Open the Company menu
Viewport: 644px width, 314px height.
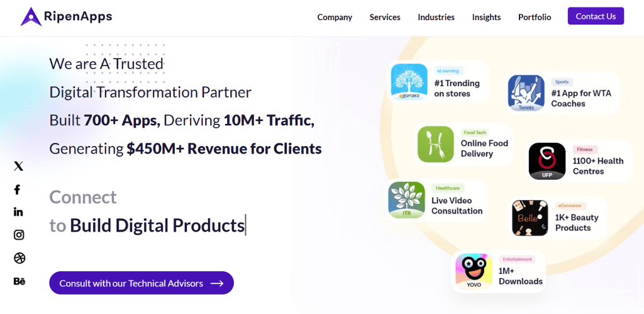click(335, 17)
